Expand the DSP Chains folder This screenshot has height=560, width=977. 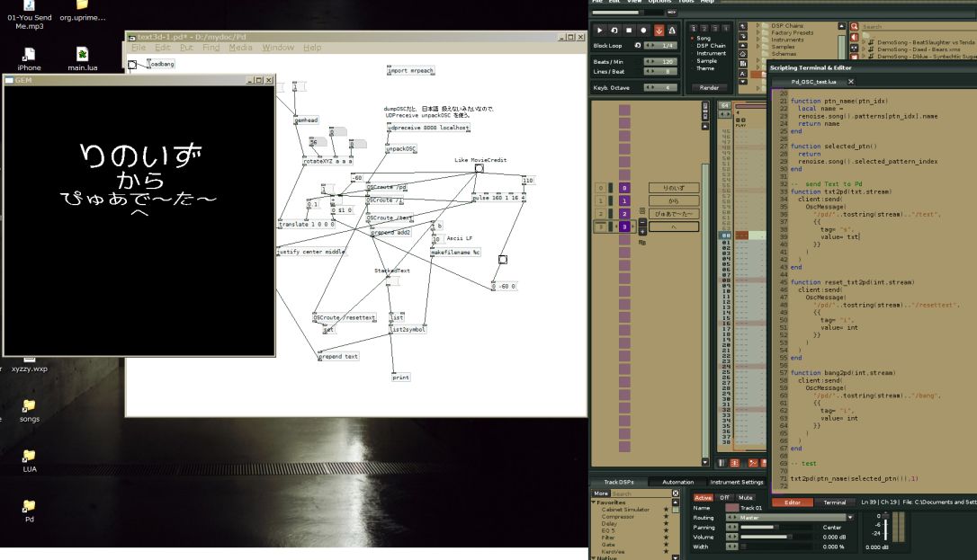click(x=758, y=26)
